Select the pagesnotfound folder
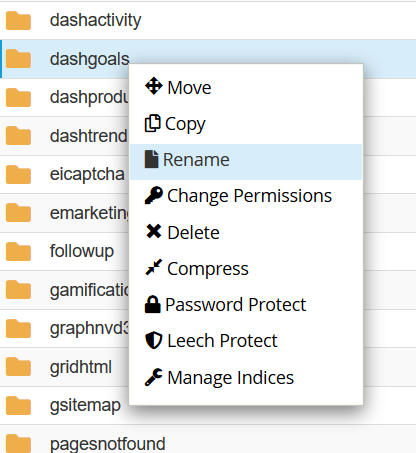The image size is (416, 453). coord(107,444)
